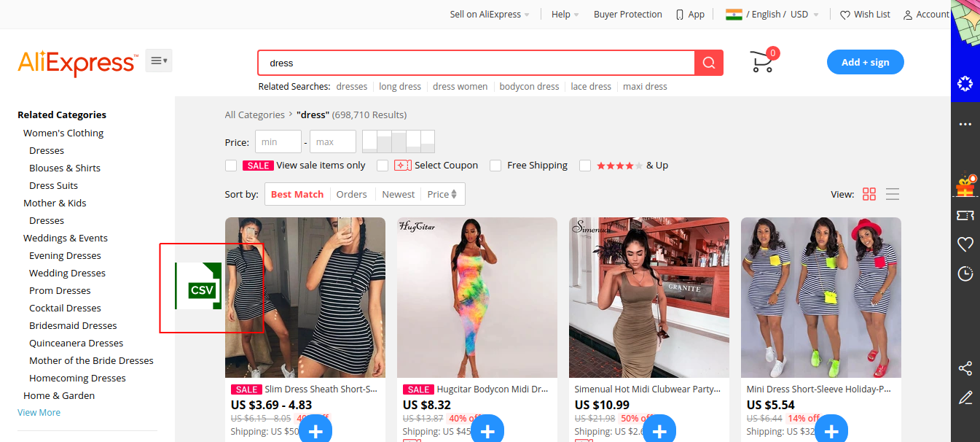Click the CSV export icon
980x442 pixels.
point(198,286)
